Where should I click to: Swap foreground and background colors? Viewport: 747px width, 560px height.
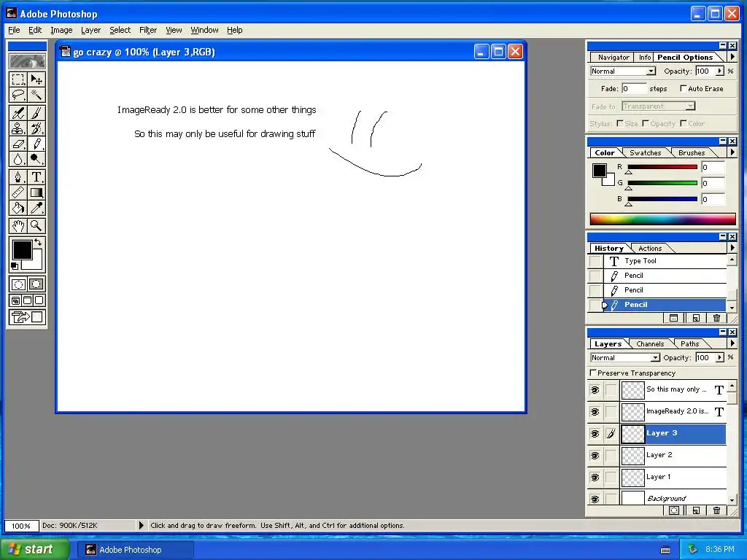tap(38, 242)
